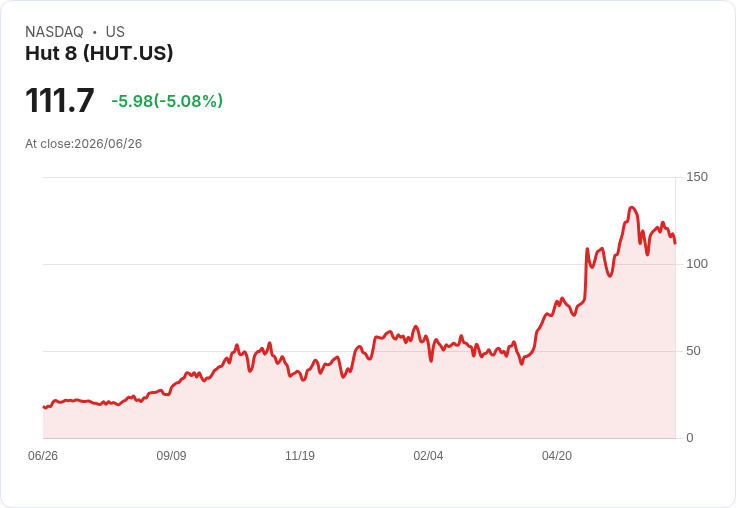Click the 50 y-axis price label

tap(693, 351)
